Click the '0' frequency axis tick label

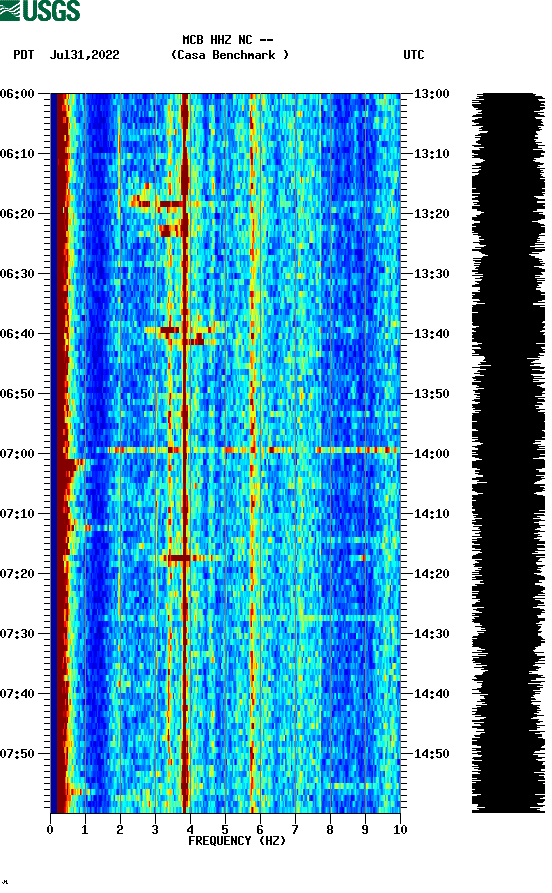click(50, 830)
